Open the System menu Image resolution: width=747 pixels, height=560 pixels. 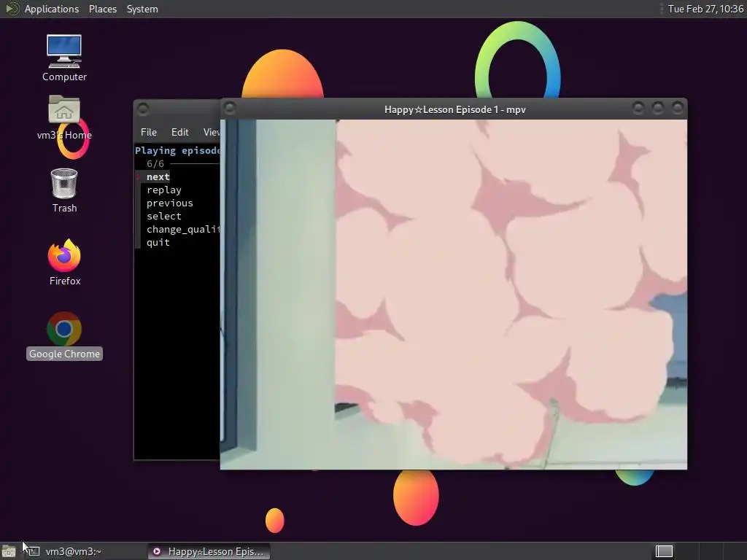(142, 9)
